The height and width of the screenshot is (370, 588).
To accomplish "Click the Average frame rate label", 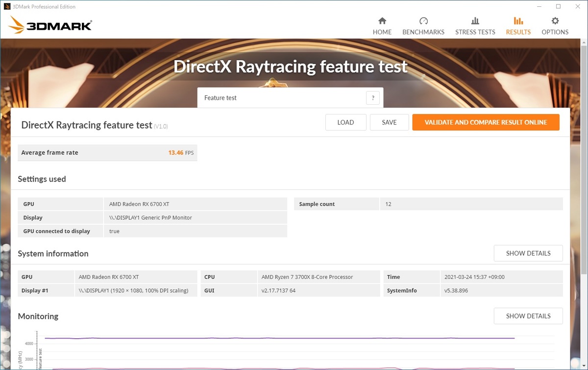I will click(49, 153).
